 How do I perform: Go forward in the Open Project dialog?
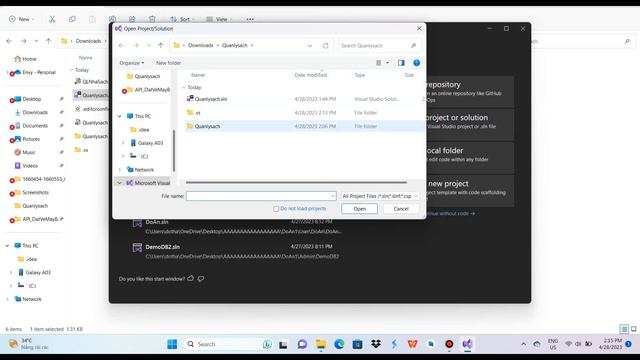tap(136, 45)
